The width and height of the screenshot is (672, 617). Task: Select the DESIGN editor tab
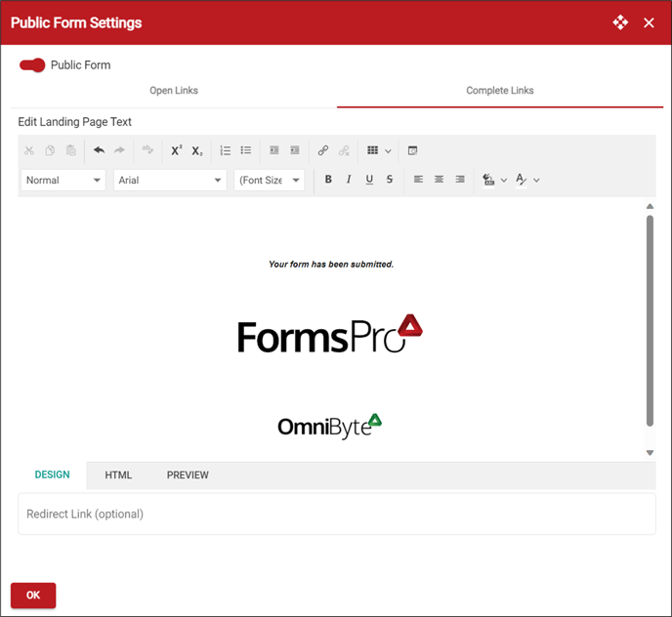(x=53, y=474)
